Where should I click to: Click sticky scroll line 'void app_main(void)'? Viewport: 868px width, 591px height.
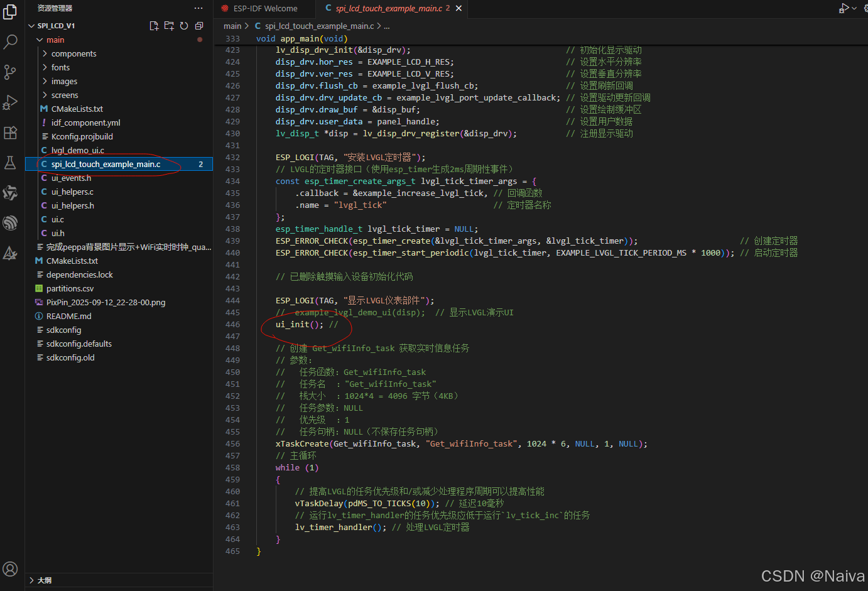click(x=301, y=38)
